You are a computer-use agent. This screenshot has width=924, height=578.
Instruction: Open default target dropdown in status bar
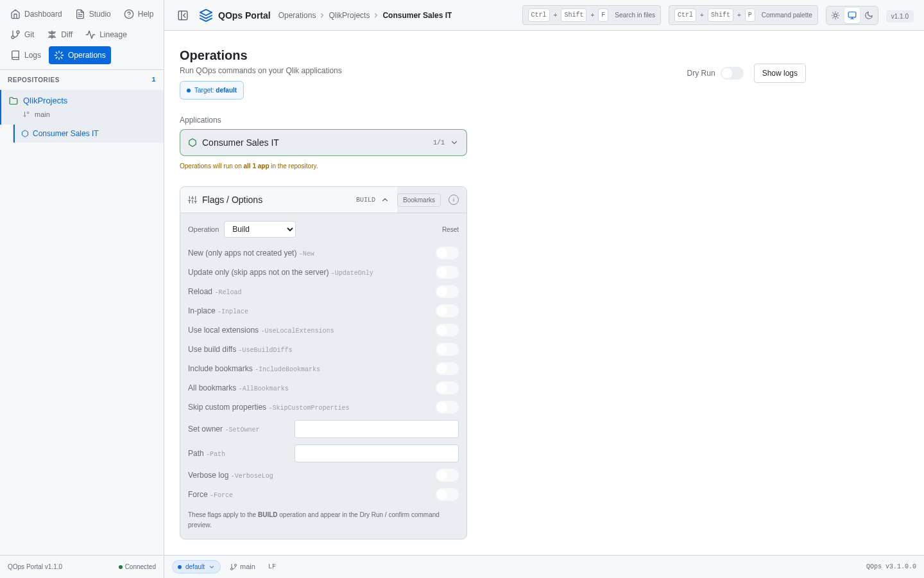coord(196,566)
